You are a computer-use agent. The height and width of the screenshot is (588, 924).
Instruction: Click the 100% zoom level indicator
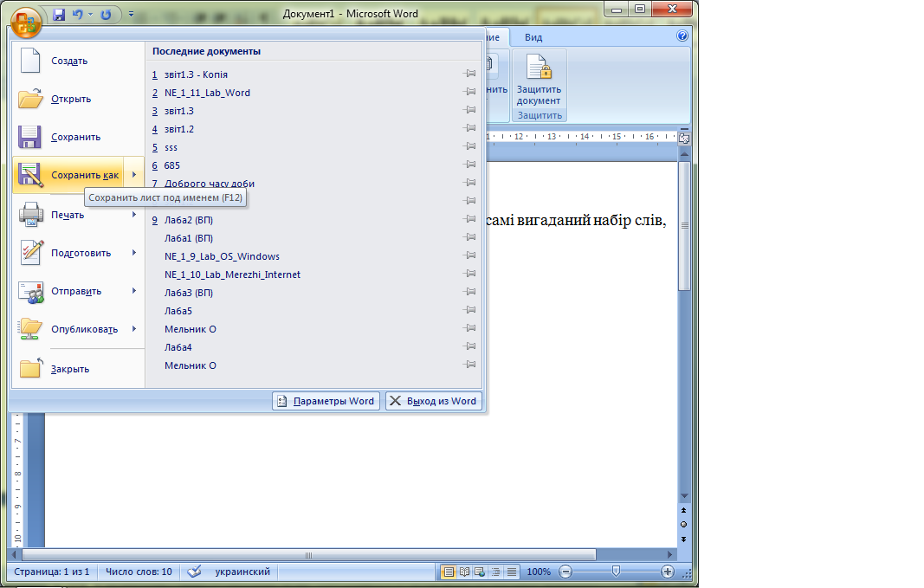(x=539, y=572)
